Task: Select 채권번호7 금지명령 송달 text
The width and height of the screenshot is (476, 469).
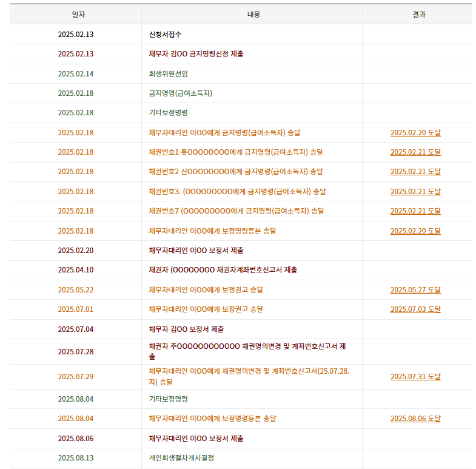Action: (x=236, y=211)
